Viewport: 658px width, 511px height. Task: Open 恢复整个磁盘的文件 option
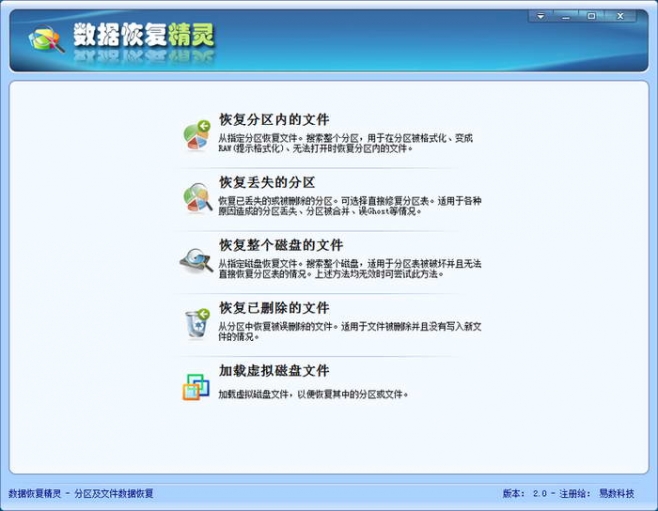(281, 245)
